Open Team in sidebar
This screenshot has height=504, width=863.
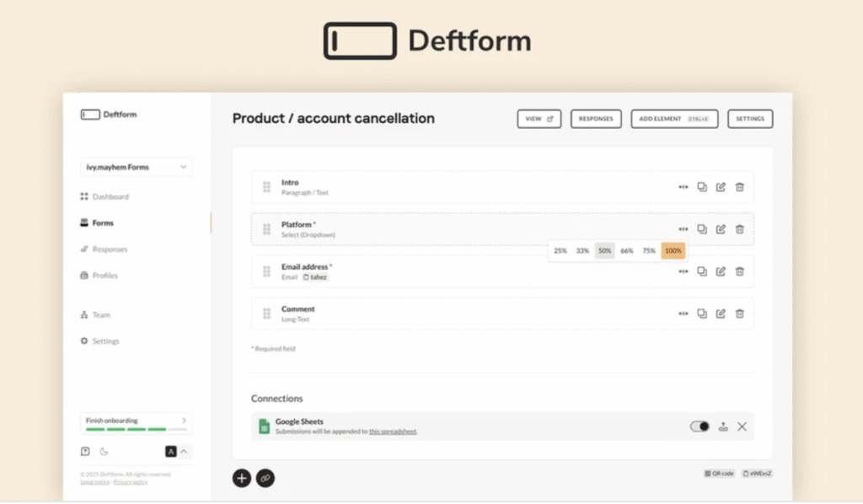tap(95, 315)
